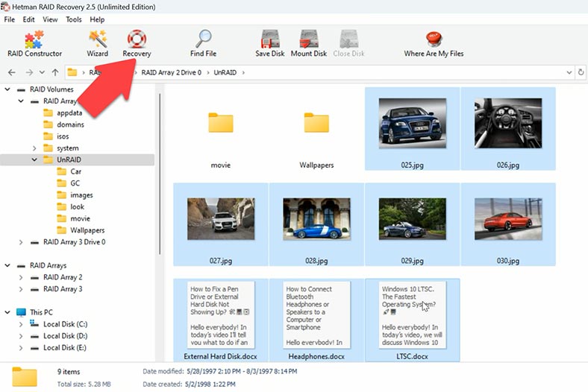Select the UnRAID folder in tree
This screenshot has height=392, width=588.
click(69, 160)
